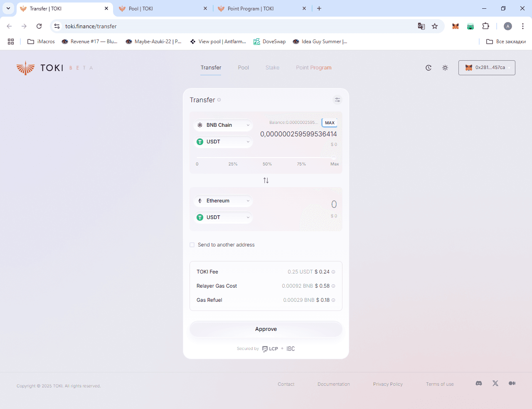Click the Approve button
The width and height of the screenshot is (532, 409).
(266, 329)
